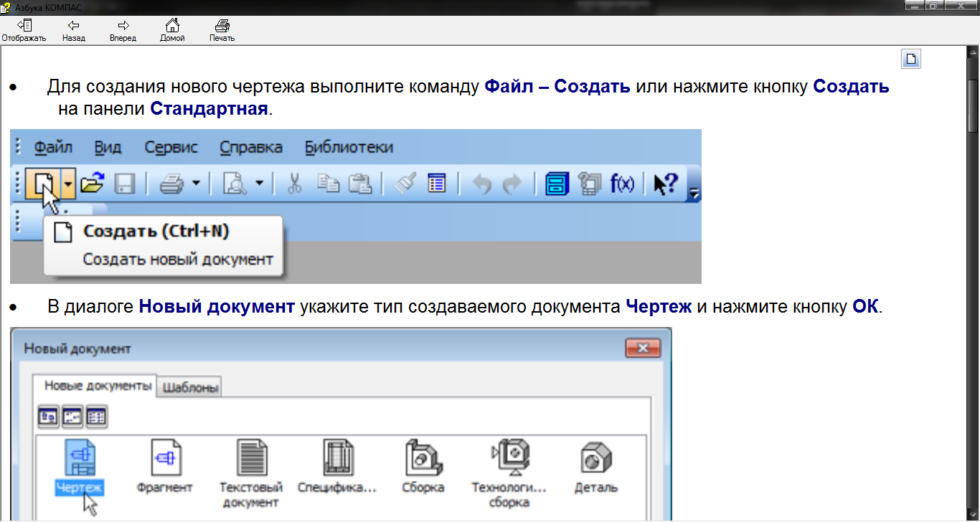Screen dimensions: 980x522
Task: Open the Файл menu
Action: [54, 148]
